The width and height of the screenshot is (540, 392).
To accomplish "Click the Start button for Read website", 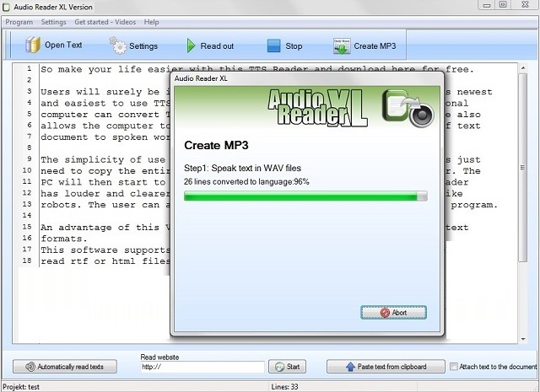I will (x=287, y=367).
